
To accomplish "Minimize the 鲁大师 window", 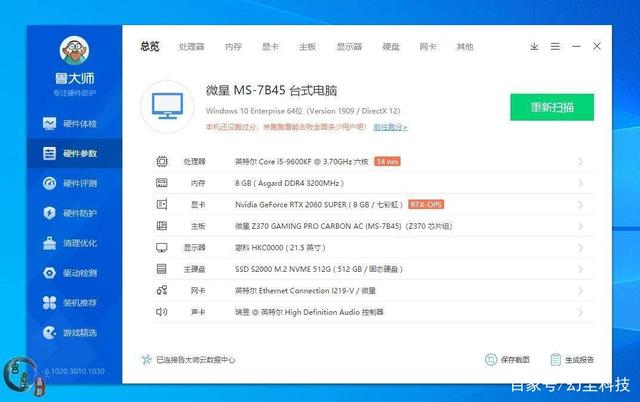I will (576, 47).
